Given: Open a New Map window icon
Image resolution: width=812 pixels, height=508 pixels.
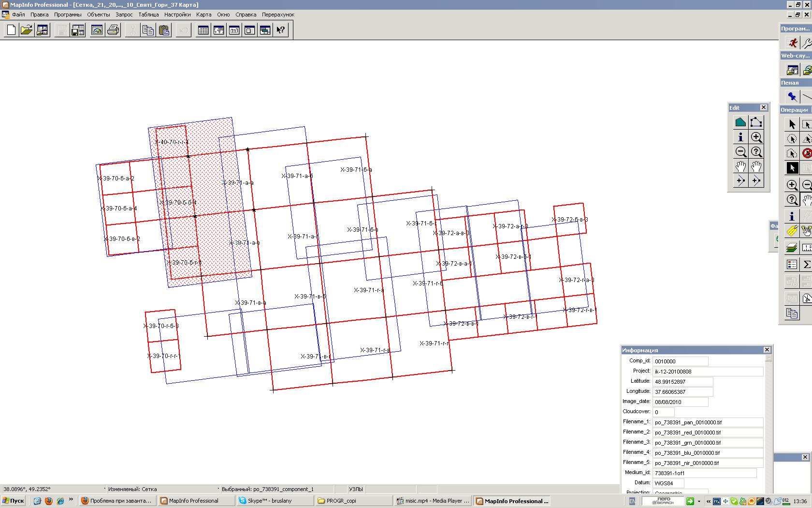Looking at the screenshot, I should tap(219, 30).
